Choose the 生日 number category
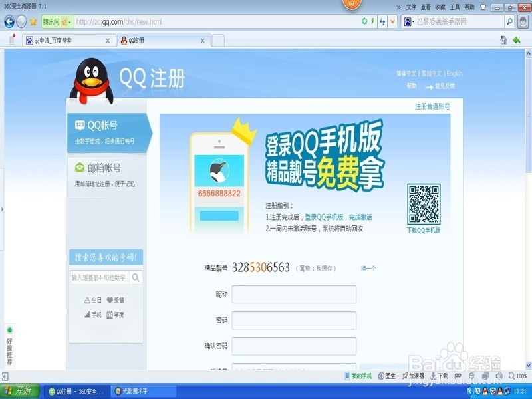 point(92,301)
